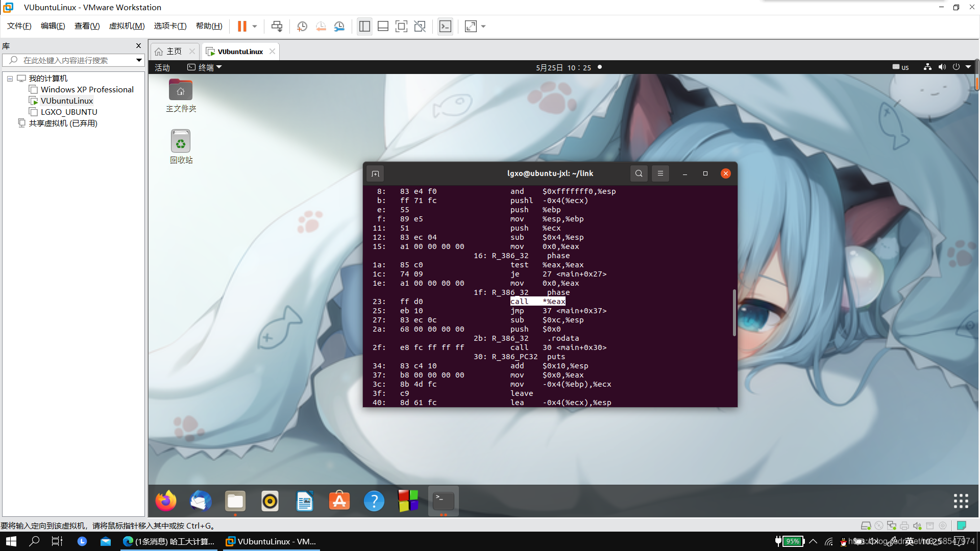
Task: Open the 帮助(H) menu
Action: pyautogui.click(x=209, y=26)
